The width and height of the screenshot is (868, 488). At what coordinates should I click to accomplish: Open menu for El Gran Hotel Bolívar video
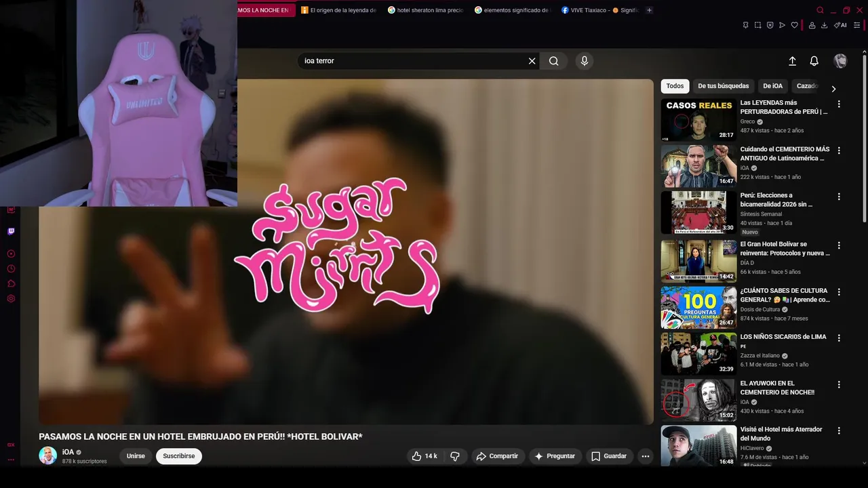(839, 245)
